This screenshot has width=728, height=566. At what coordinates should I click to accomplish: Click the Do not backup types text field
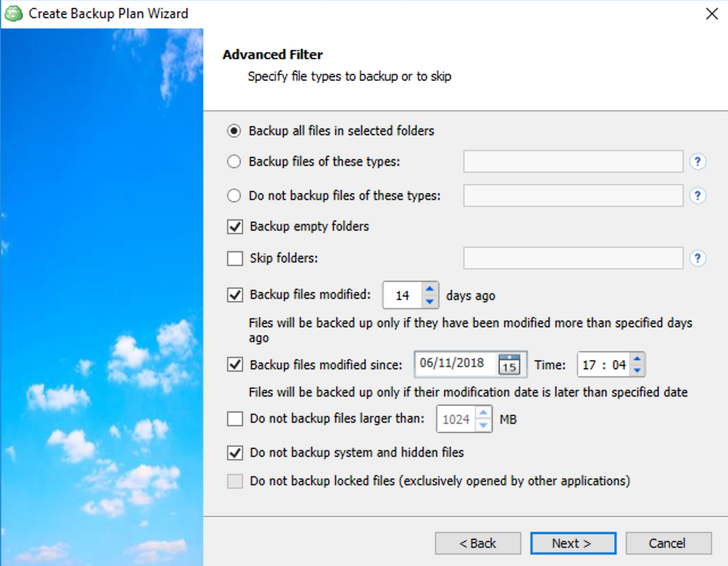(x=573, y=195)
